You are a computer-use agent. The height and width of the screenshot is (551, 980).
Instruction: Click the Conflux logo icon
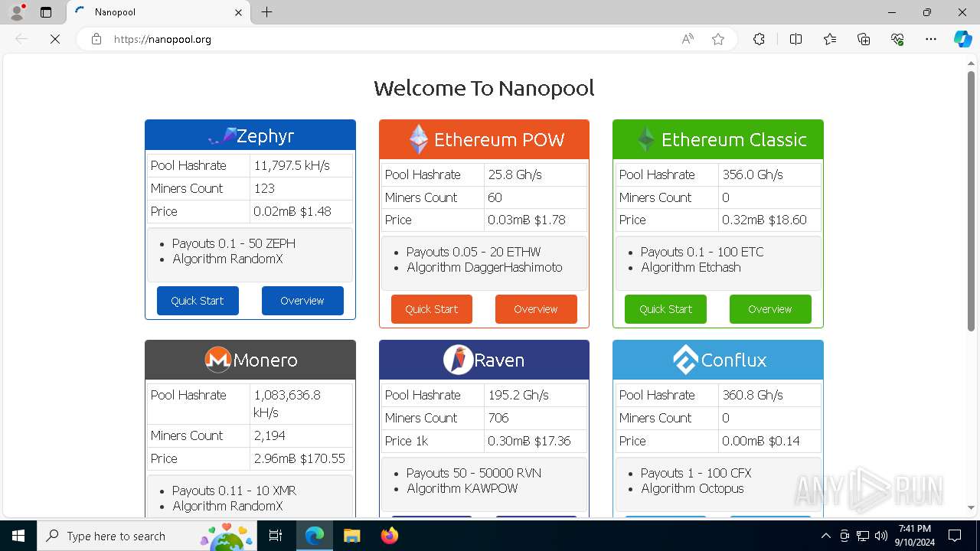click(685, 360)
